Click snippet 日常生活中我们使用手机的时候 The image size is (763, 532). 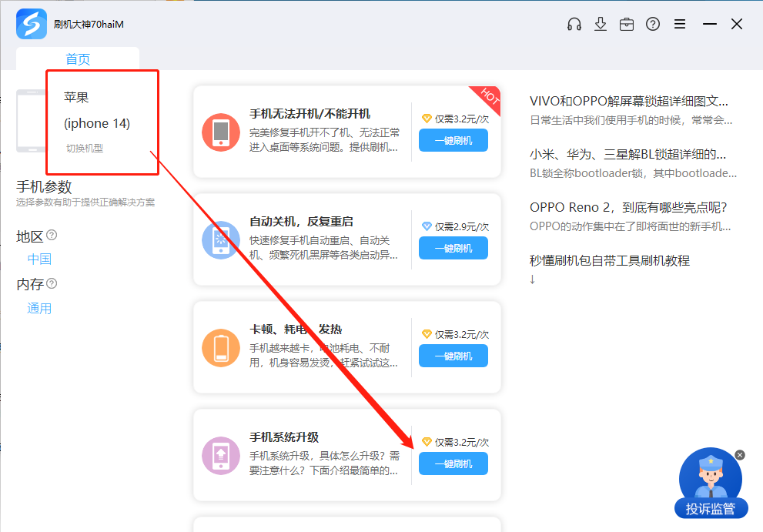pos(631,120)
